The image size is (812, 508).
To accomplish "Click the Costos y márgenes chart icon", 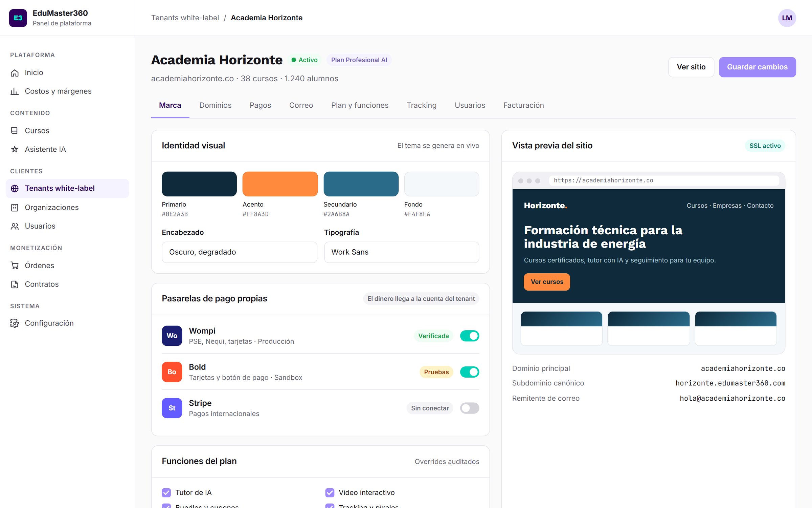I will pos(15,91).
